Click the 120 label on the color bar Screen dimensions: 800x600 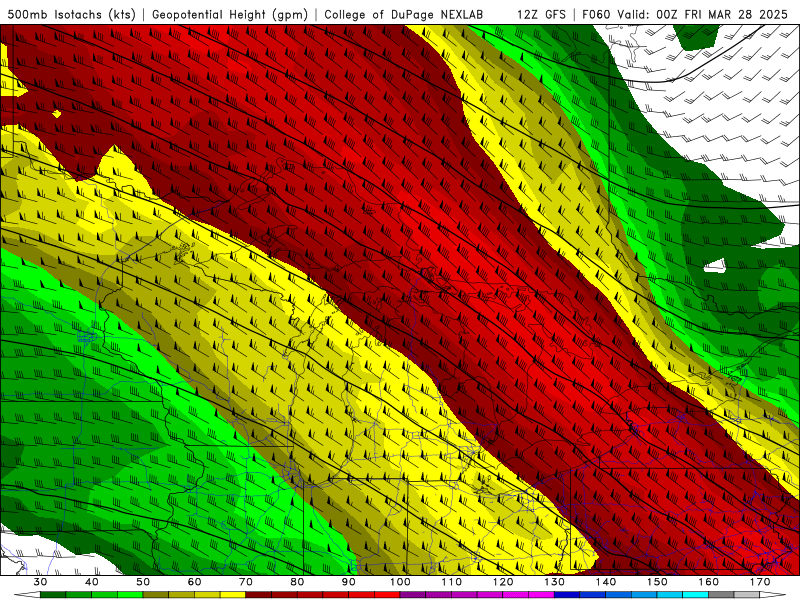click(x=503, y=582)
